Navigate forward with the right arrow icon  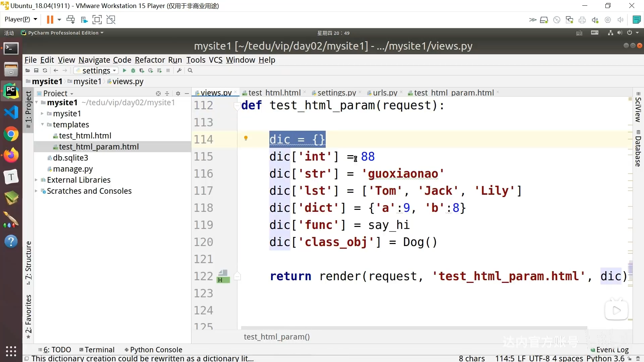coord(65,70)
